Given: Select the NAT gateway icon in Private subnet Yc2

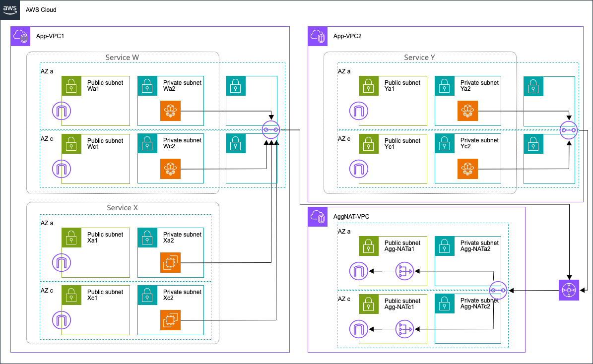Looking at the screenshot, I should click(x=468, y=169).
